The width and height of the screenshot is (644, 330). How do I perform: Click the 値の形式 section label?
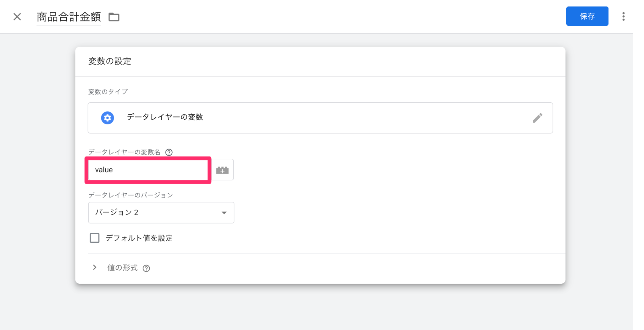coord(122,268)
